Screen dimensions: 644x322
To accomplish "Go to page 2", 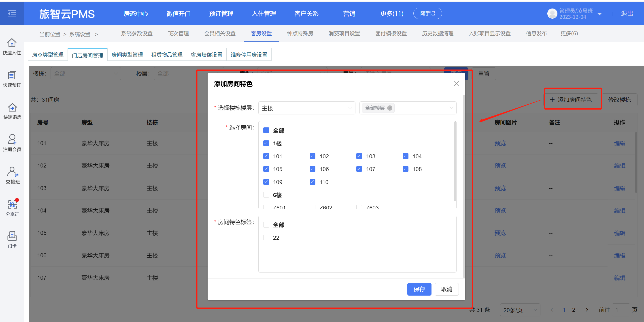I will tap(574, 310).
